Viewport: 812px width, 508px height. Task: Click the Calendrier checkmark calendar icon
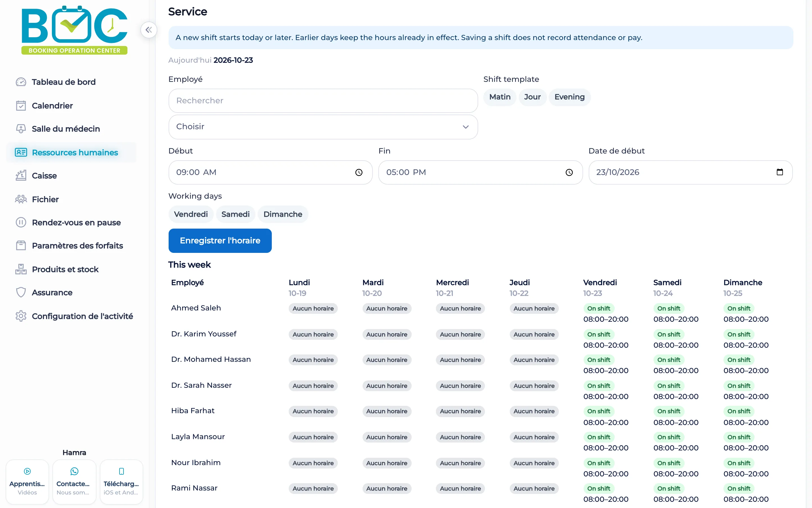pyautogui.click(x=21, y=106)
